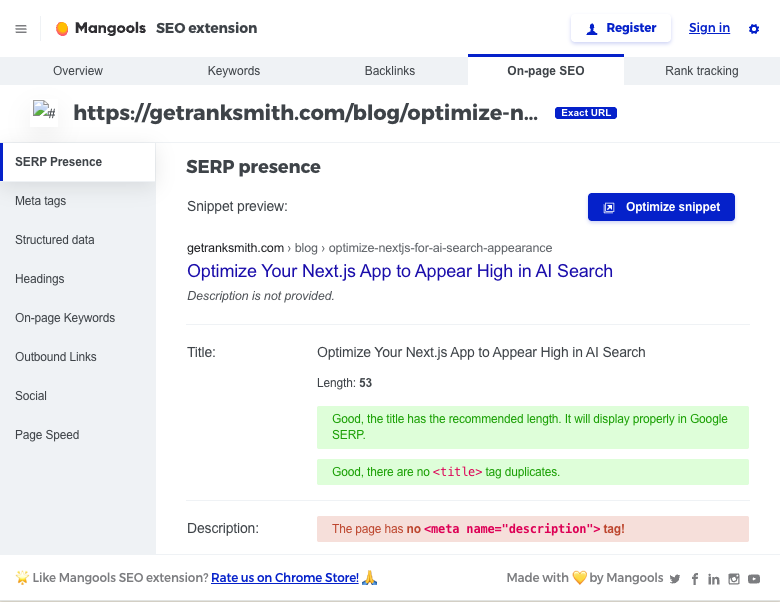This screenshot has height=602, width=780.
Task: Show the Page Speed section
Action: [47, 435]
